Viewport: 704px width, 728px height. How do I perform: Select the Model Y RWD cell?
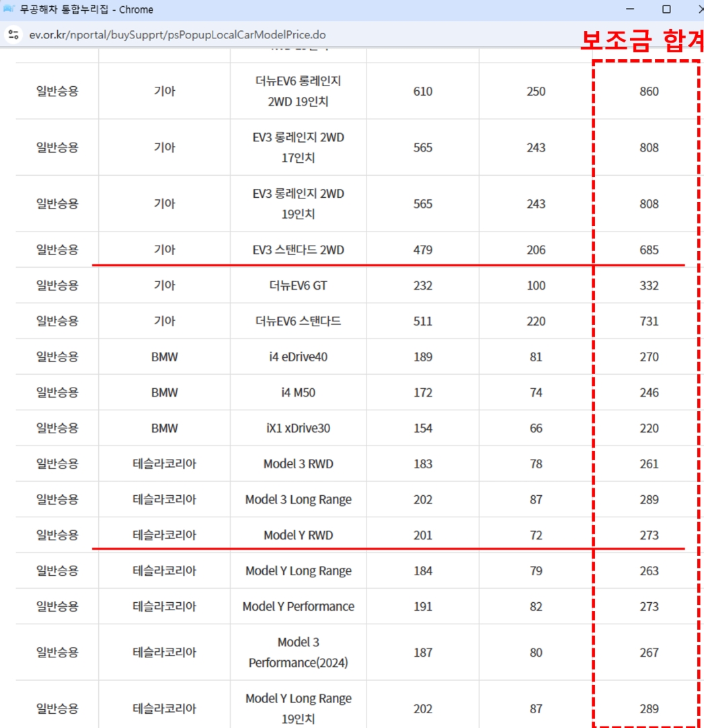tap(298, 536)
